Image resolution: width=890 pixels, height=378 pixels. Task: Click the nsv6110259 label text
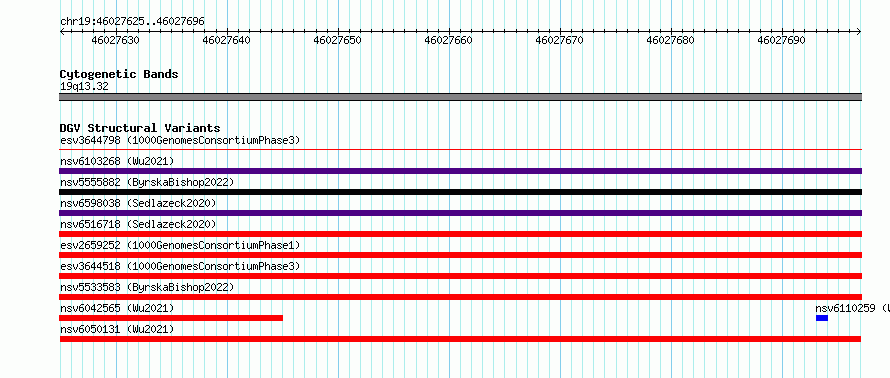(x=853, y=308)
